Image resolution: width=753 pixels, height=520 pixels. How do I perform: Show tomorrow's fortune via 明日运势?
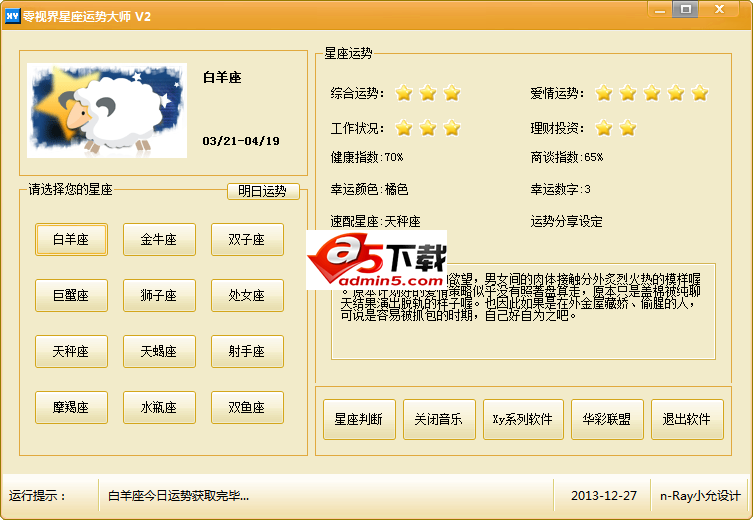point(263,191)
